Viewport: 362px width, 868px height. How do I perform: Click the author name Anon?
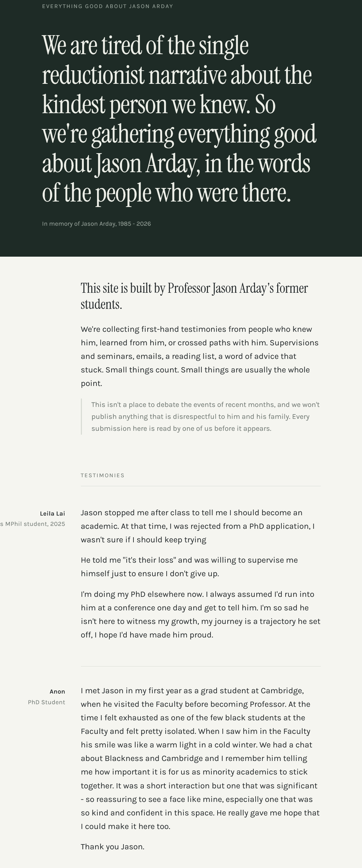tap(57, 691)
